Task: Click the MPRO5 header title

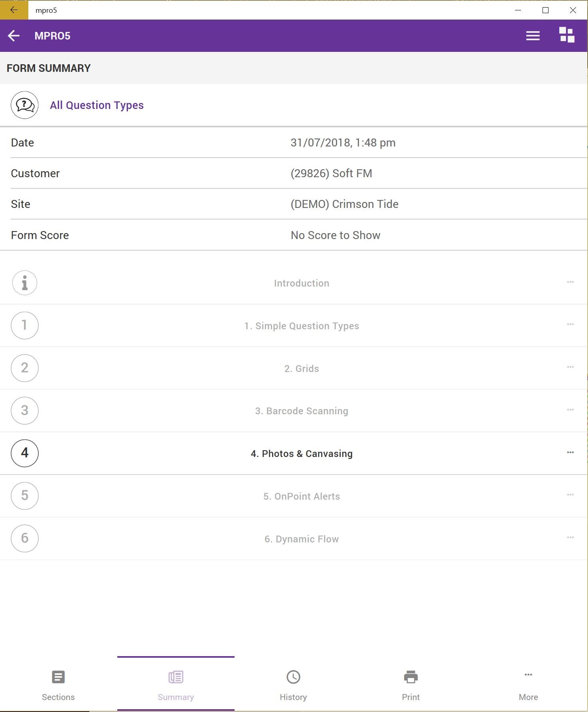Action: click(52, 36)
